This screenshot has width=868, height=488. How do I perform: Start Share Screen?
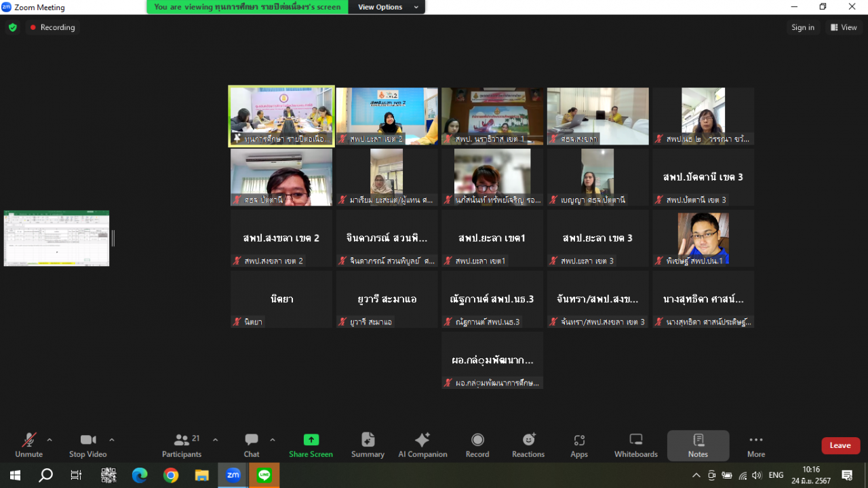coord(311,445)
